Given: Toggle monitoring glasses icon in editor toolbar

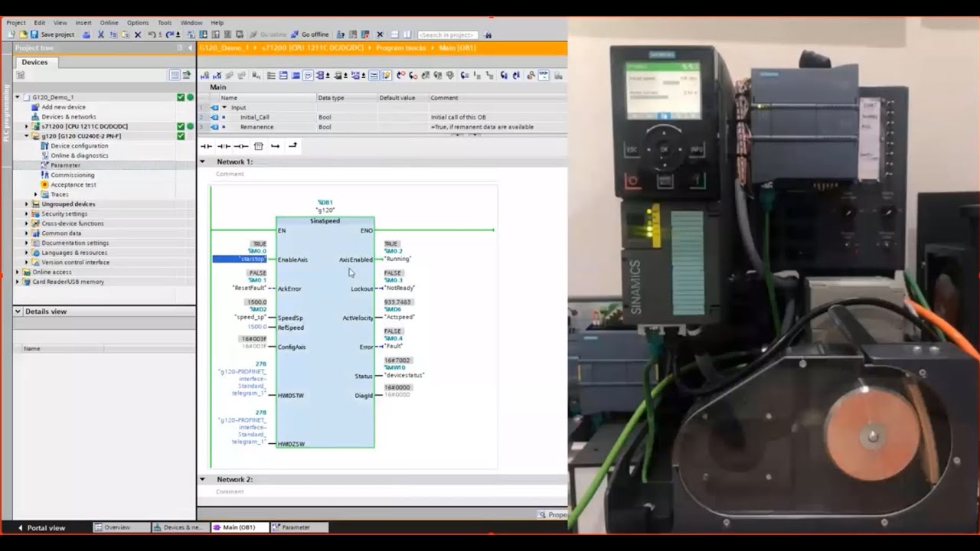Looking at the screenshot, I should [543, 75].
